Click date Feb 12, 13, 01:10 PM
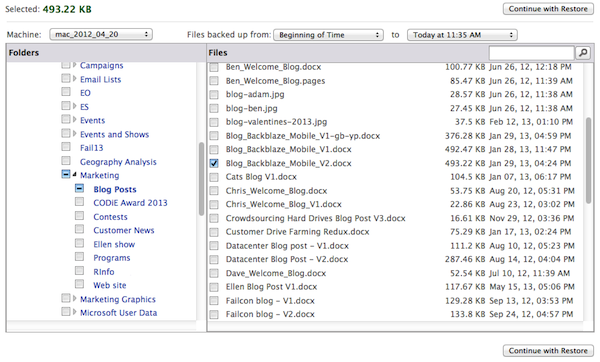 pos(531,122)
